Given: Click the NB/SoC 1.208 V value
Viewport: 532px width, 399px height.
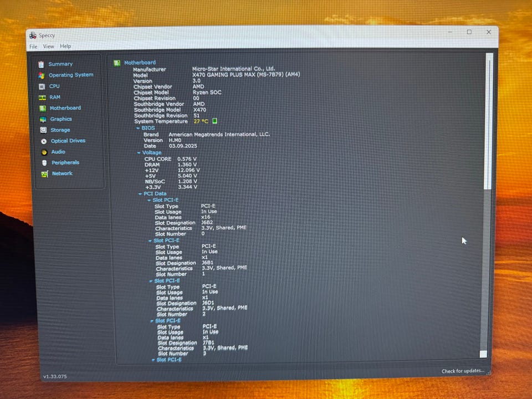Looking at the screenshot, I should click(188, 182).
